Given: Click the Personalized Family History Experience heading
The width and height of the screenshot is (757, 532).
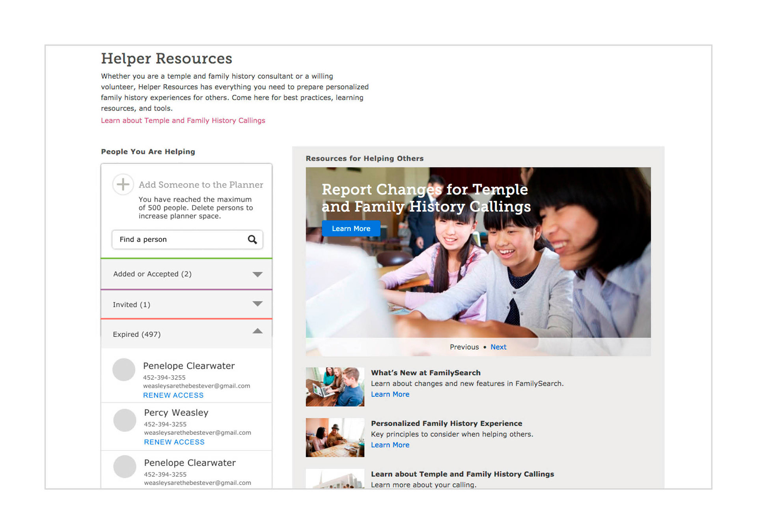Looking at the screenshot, I should 446,424.
